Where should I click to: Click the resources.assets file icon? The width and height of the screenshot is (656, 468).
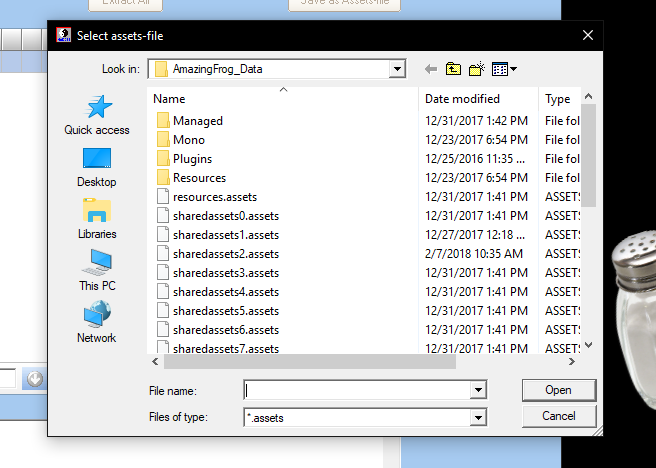[163, 197]
